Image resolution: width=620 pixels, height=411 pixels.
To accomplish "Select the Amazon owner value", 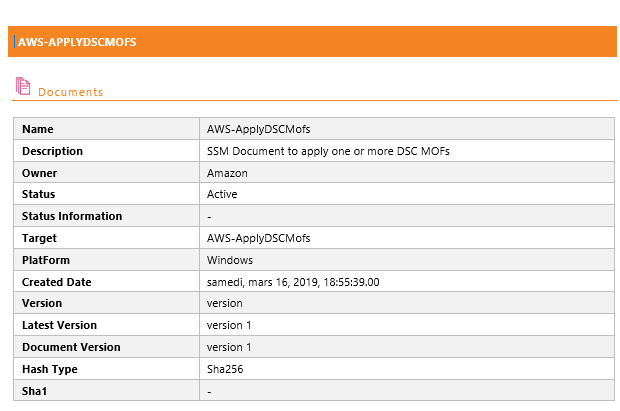I will (x=227, y=173).
